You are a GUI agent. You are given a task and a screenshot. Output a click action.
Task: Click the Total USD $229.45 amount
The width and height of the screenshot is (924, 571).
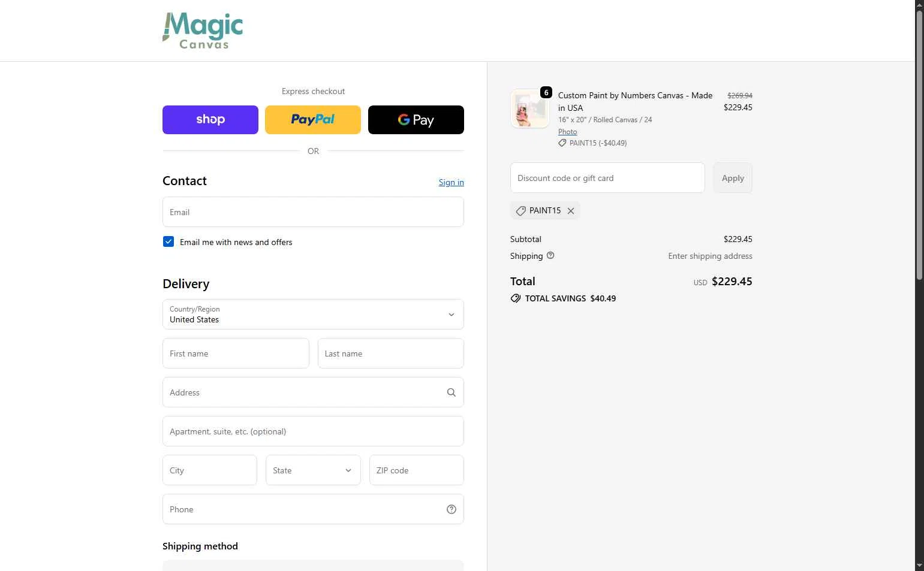click(x=723, y=282)
